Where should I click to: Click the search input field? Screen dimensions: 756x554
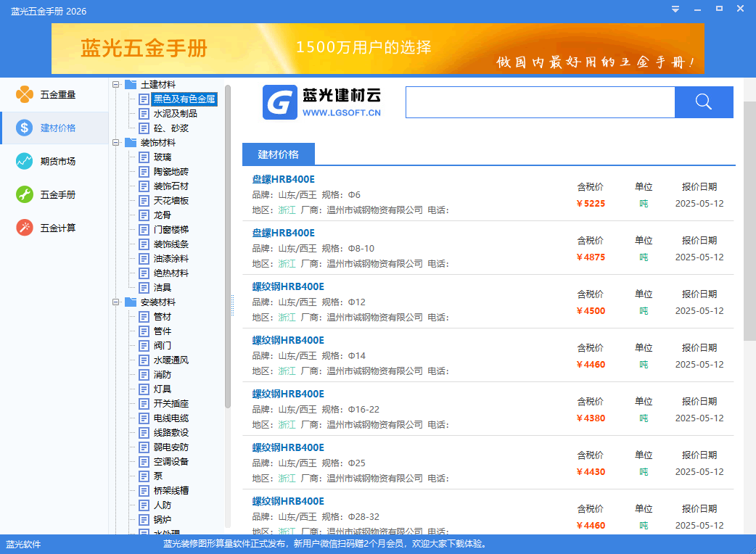coord(540,102)
